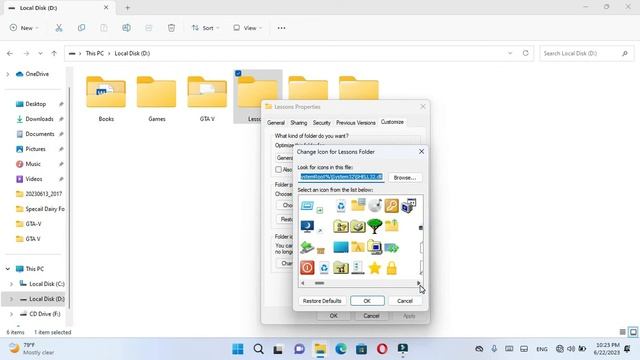Go up one level with the up arrow

click(x=54, y=53)
